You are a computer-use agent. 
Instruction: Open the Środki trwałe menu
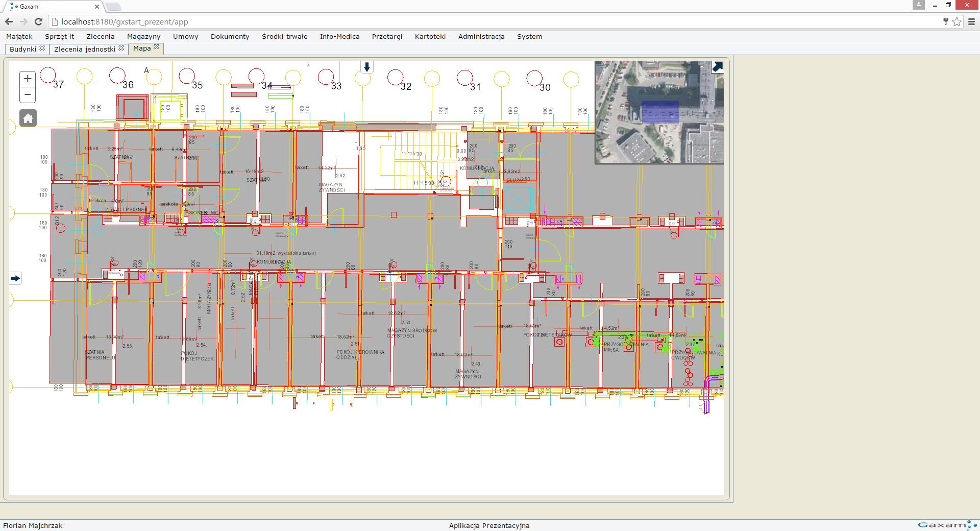pos(284,36)
